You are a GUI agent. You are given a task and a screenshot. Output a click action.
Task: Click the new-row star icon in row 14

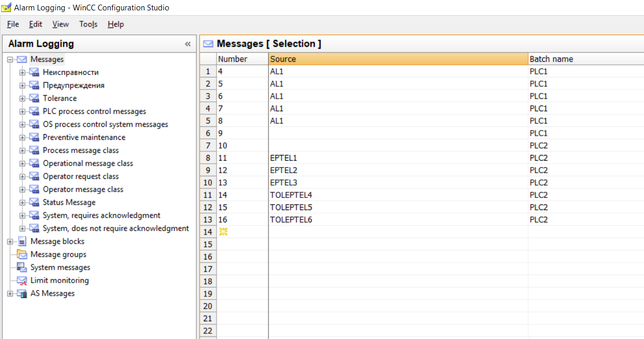[x=223, y=232]
